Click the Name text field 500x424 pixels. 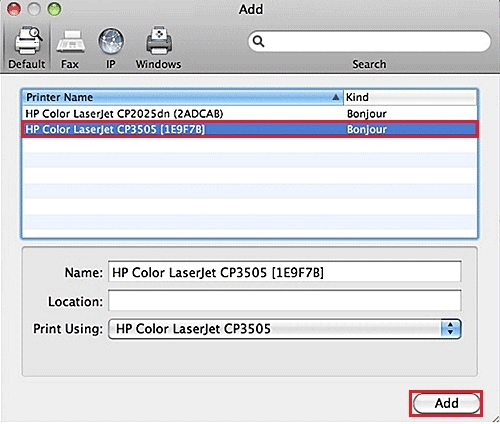coord(285,272)
